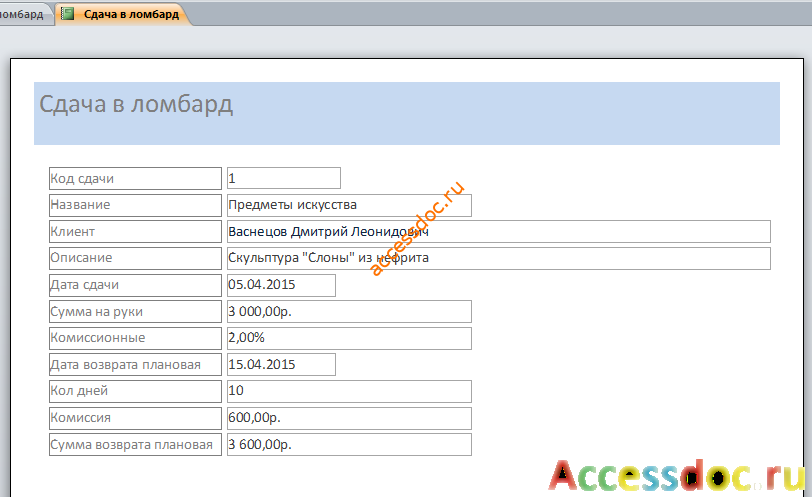Select the 3 000,00р. amount field
Image resolution: width=812 pixels, height=497 pixels.
(350, 312)
